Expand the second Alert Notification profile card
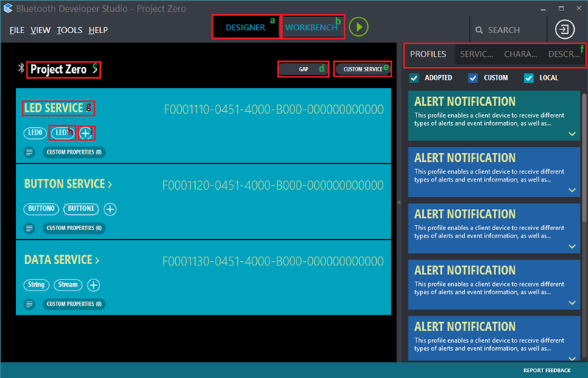This screenshot has width=588, height=378. tap(572, 190)
